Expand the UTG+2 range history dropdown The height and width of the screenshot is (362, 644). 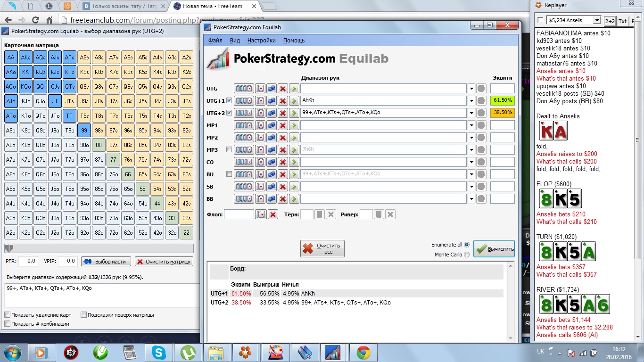tap(471, 113)
